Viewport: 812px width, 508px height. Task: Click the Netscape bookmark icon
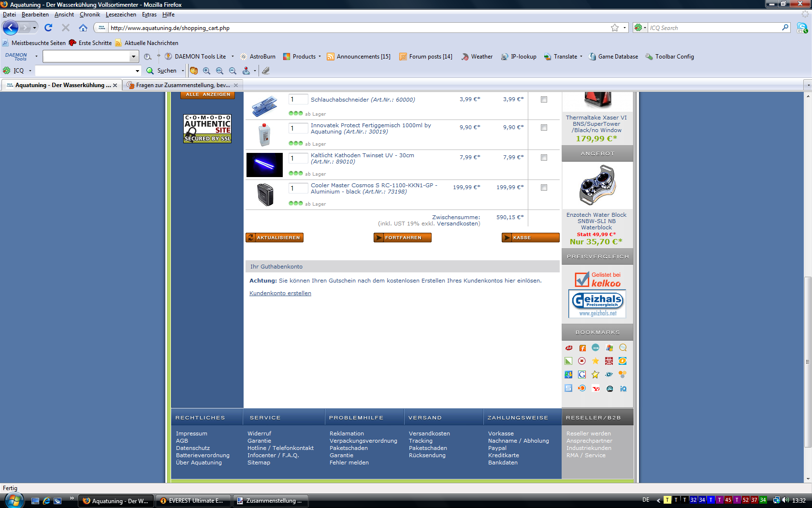(609, 388)
